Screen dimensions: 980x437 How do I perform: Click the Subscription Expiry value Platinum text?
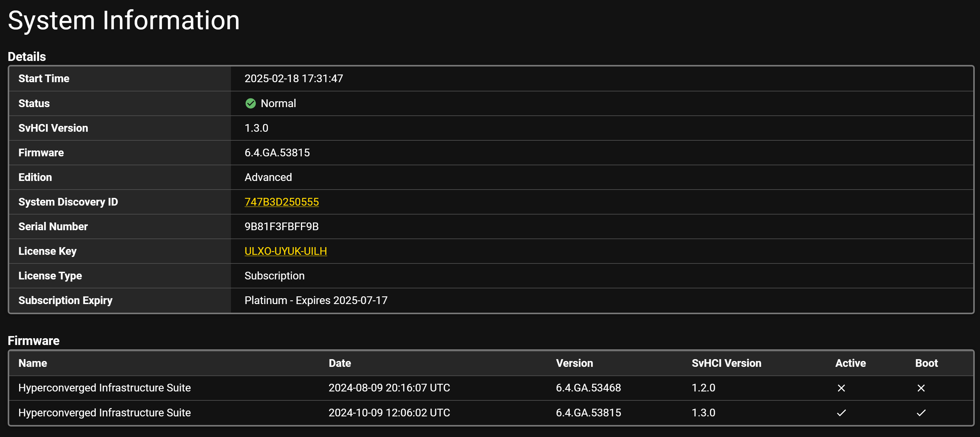266,300
